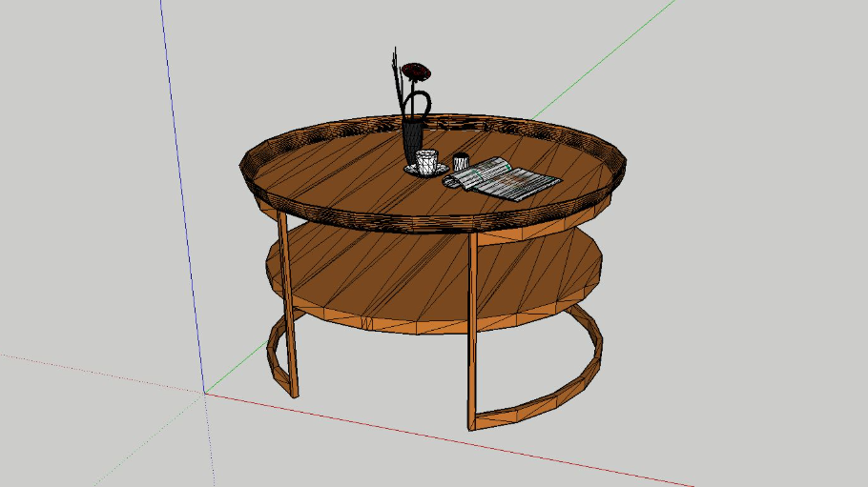Click the black vase on the table
Image resolution: width=868 pixels, height=487 pixels.
coord(412,141)
